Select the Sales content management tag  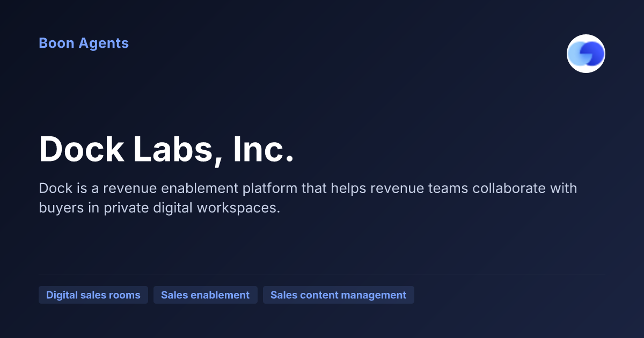point(339,295)
